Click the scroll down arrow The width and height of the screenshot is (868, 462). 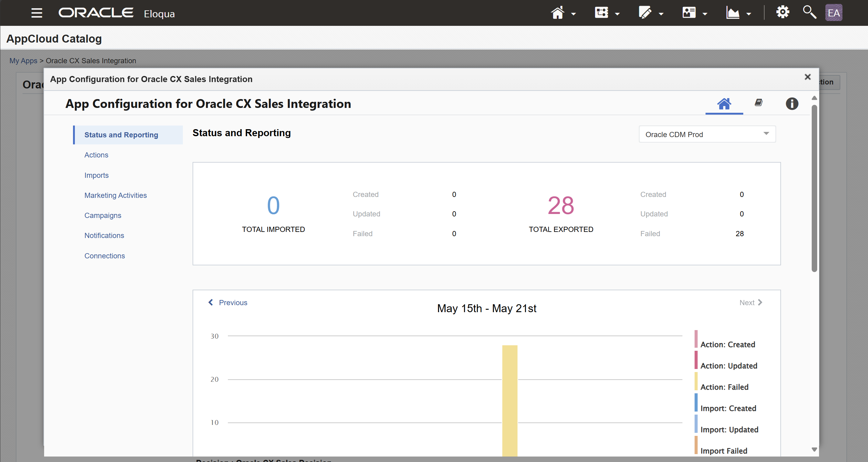[x=814, y=449]
